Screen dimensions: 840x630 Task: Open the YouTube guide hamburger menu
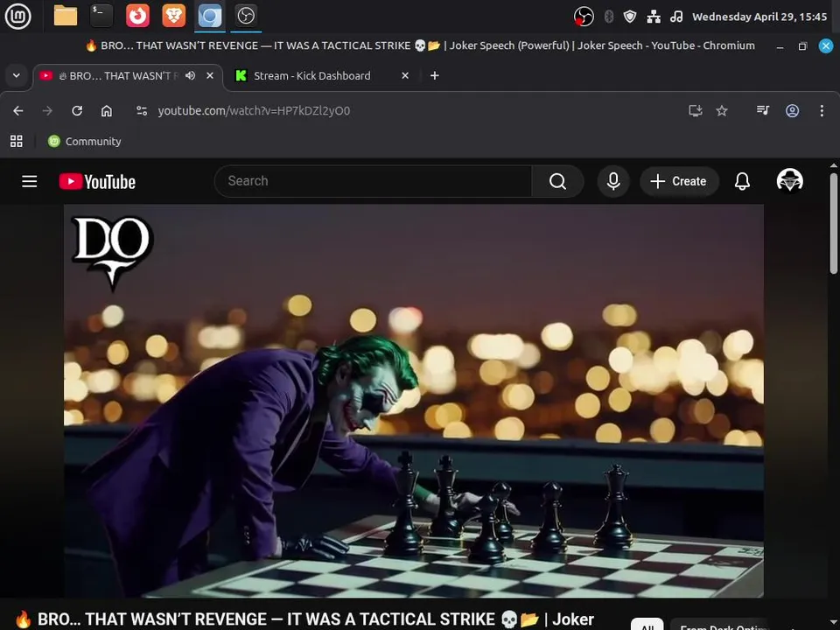pos(30,182)
